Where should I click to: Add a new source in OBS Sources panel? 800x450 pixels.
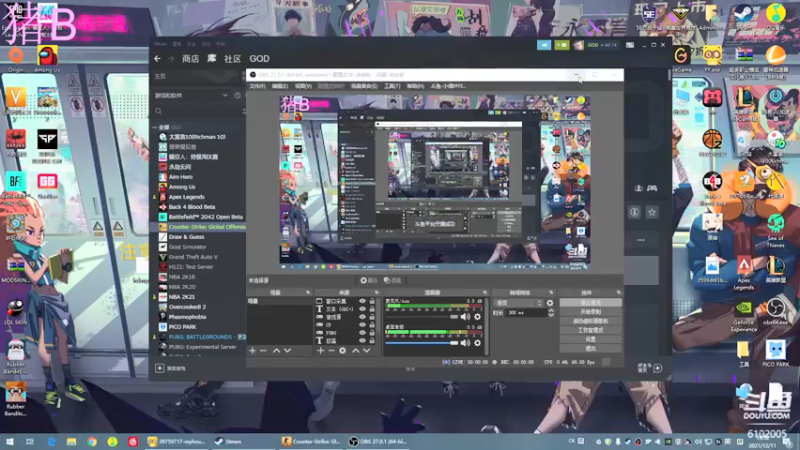[320, 351]
